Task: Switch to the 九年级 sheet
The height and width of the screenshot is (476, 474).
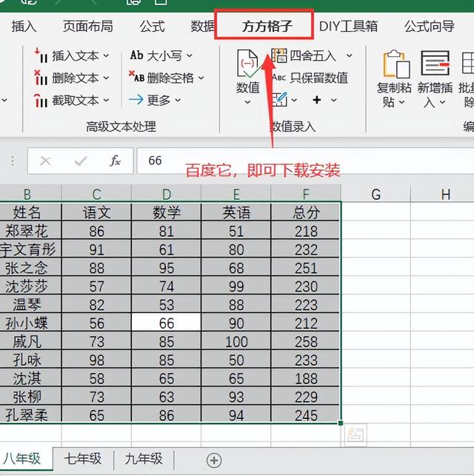Action: coord(144,459)
